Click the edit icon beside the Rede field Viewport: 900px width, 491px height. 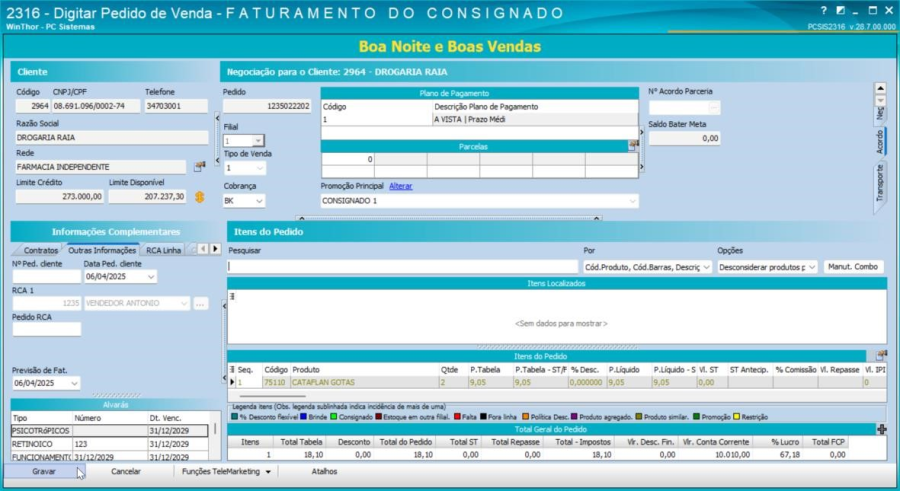(x=199, y=167)
